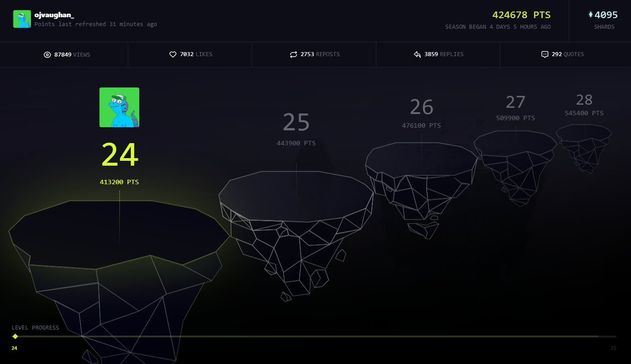Screen dimensions: 631x364
Task: Click the heart icon beside LIKES
Action: [172, 54]
